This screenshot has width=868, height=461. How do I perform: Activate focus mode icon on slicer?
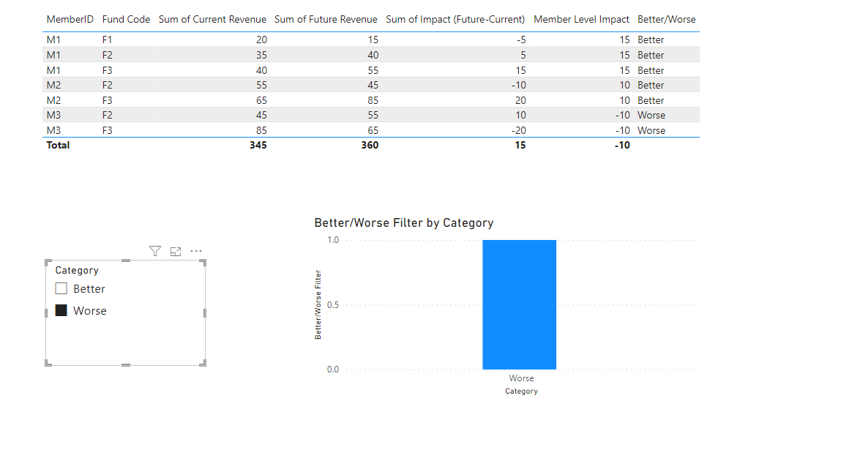176,251
